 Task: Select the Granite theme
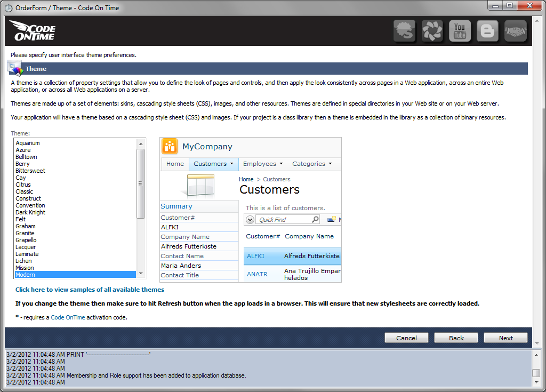75,233
